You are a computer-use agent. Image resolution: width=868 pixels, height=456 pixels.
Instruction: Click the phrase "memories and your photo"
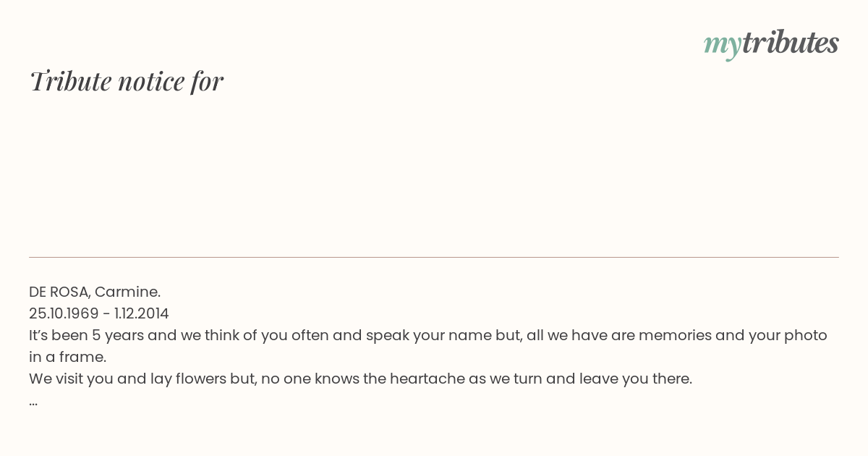point(734,335)
